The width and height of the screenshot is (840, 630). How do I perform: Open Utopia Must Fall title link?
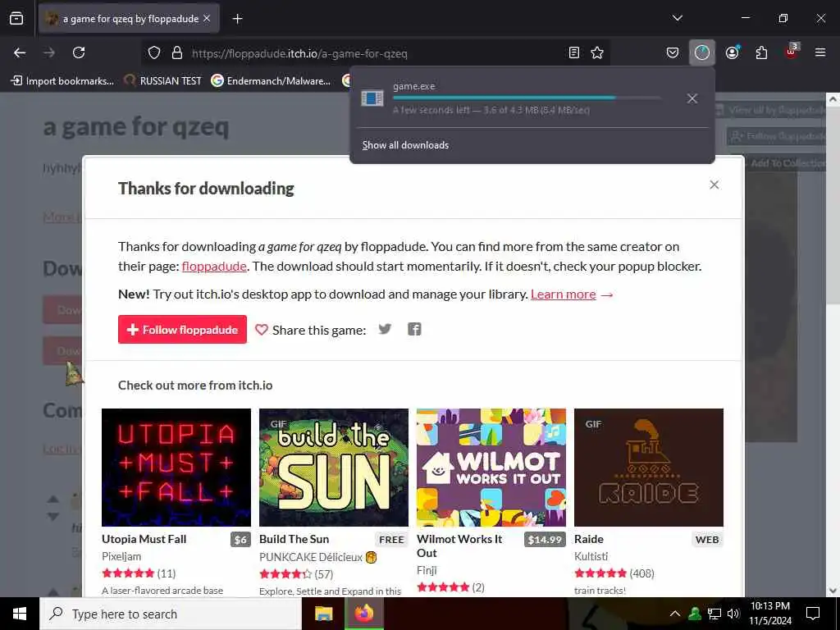(144, 539)
